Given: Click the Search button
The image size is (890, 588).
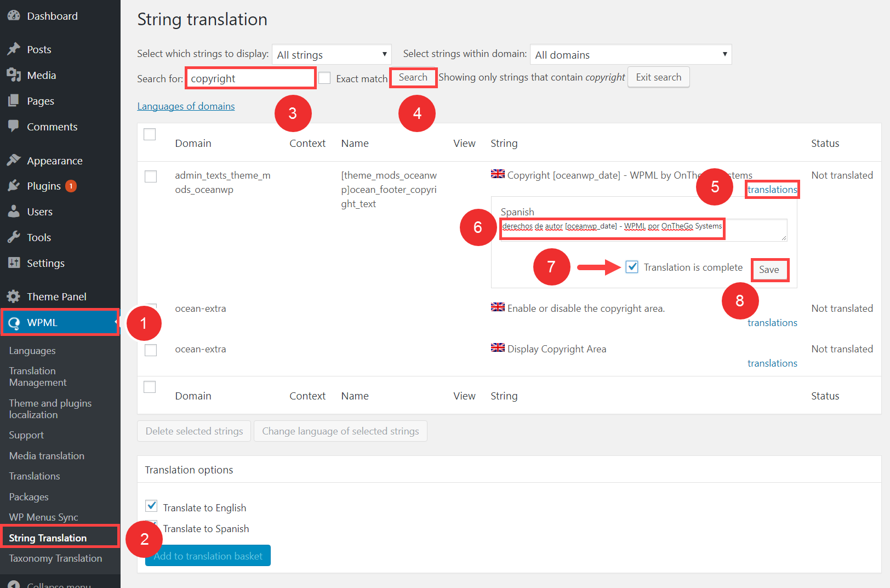Looking at the screenshot, I should [x=413, y=77].
